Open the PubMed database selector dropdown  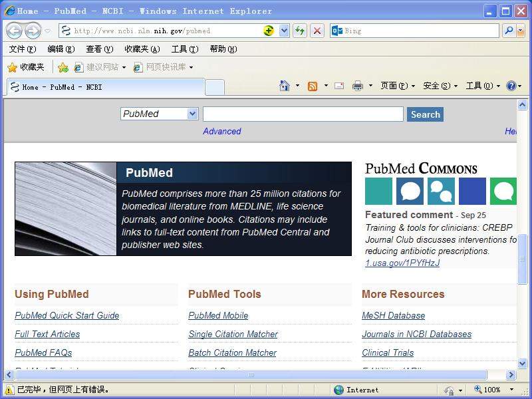pyautogui.click(x=192, y=114)
